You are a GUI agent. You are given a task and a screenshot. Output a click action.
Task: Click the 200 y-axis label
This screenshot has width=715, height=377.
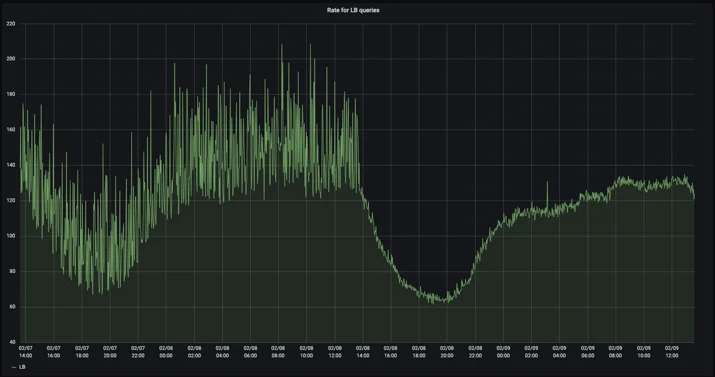(x=11, y=59)
